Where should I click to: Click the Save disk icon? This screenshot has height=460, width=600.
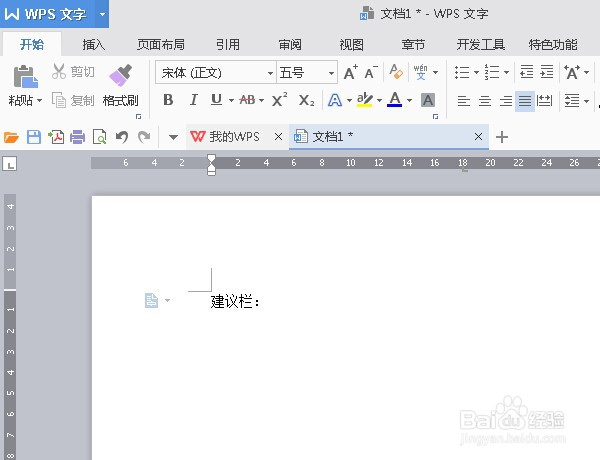click(x=34, y=137)
